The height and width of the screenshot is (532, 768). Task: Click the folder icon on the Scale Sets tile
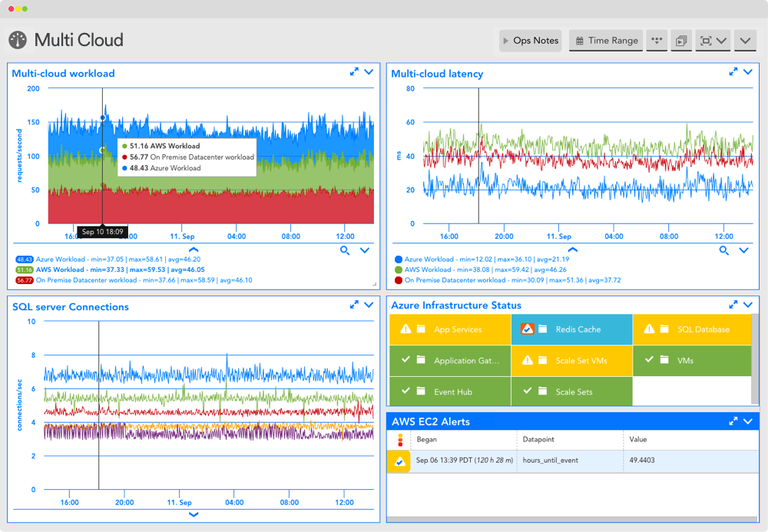[543, 391]
